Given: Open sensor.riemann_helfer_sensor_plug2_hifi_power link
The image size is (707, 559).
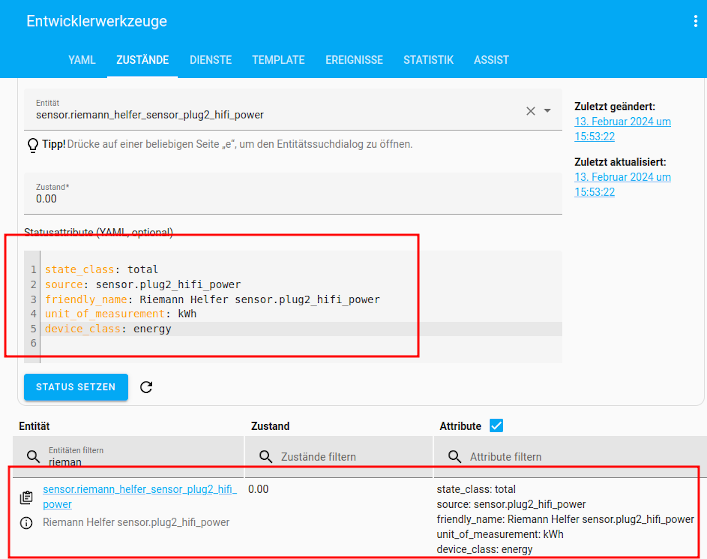Looking at the screenshot, I should coord(140,497).
